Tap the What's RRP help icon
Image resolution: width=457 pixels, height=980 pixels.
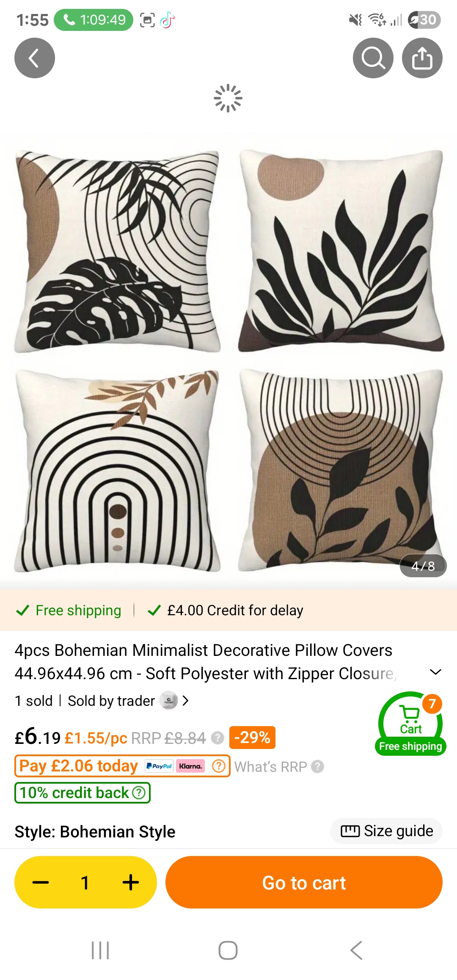[x=317, y=766]
